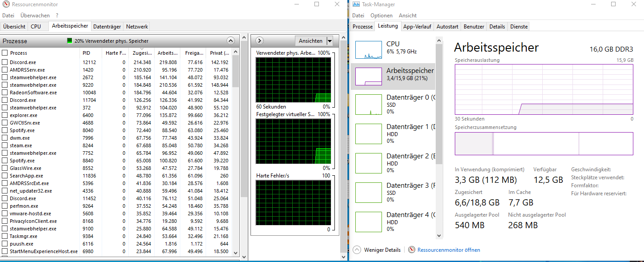Open the Ansichten dropdown arrow
Viewport: 644px width, 262px height.
tap(330, 41)
